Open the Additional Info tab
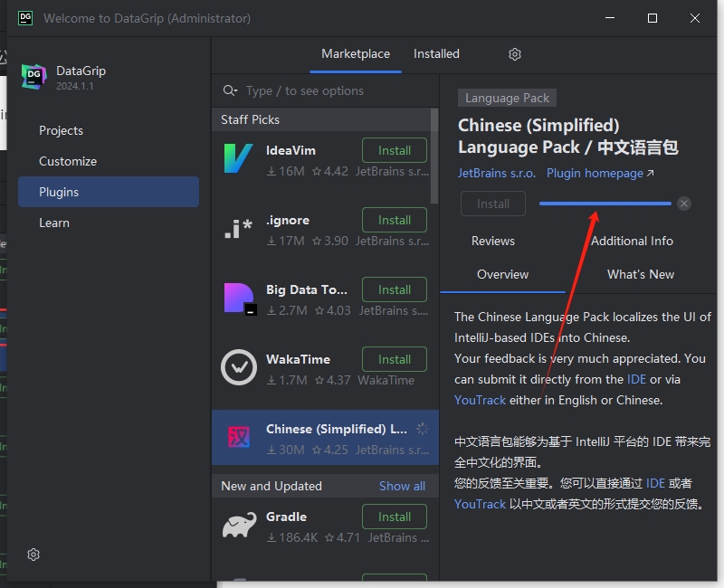 (632, 241)
